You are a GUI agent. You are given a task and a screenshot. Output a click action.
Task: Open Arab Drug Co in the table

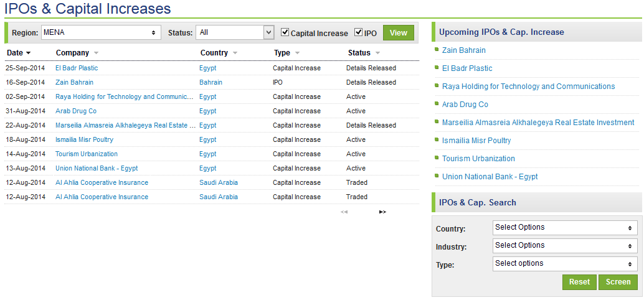tap(76, 111)
